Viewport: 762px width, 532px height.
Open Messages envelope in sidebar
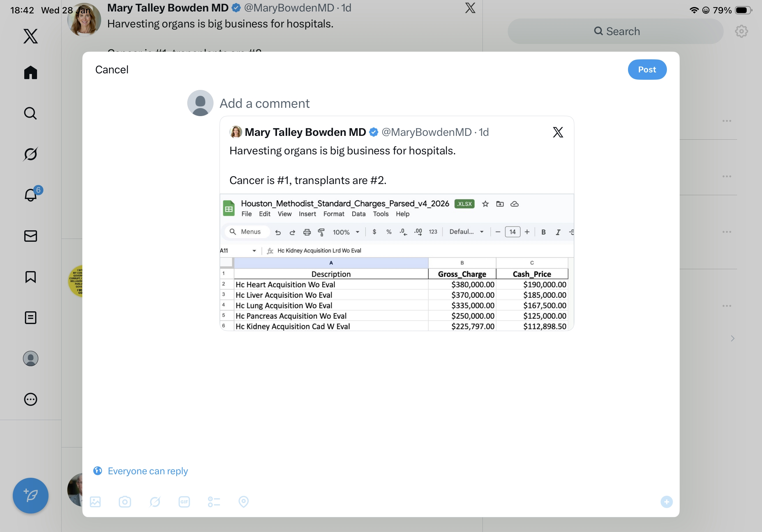click(31, 236)
